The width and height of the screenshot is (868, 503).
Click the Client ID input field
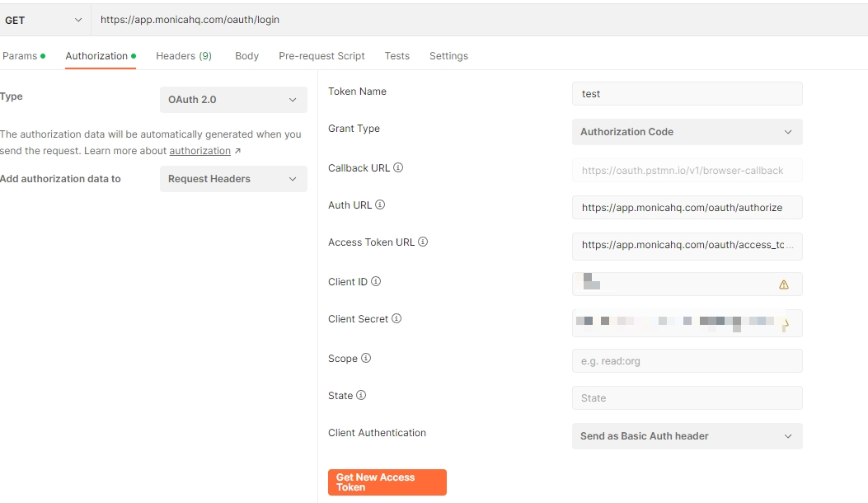(687, 284)
